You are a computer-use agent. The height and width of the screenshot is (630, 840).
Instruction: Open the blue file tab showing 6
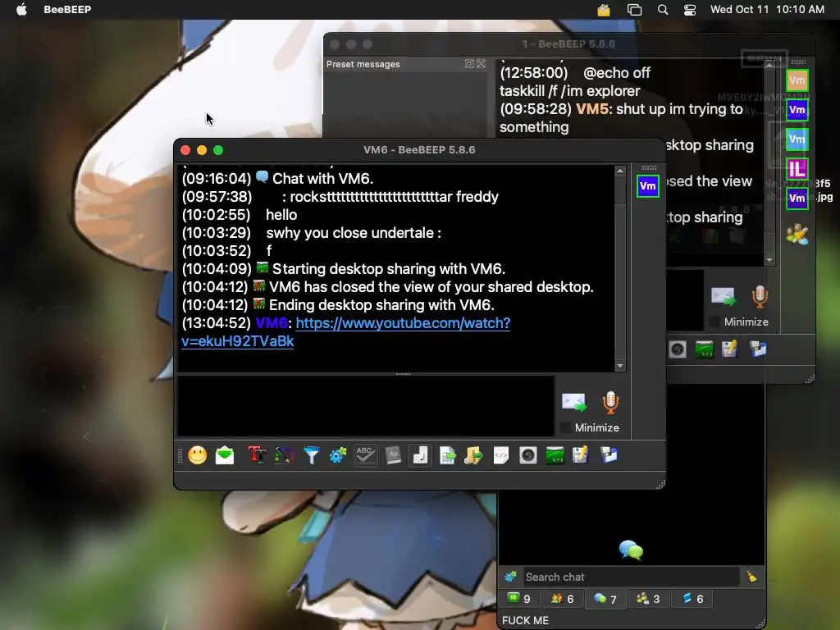tap(692, 598)
